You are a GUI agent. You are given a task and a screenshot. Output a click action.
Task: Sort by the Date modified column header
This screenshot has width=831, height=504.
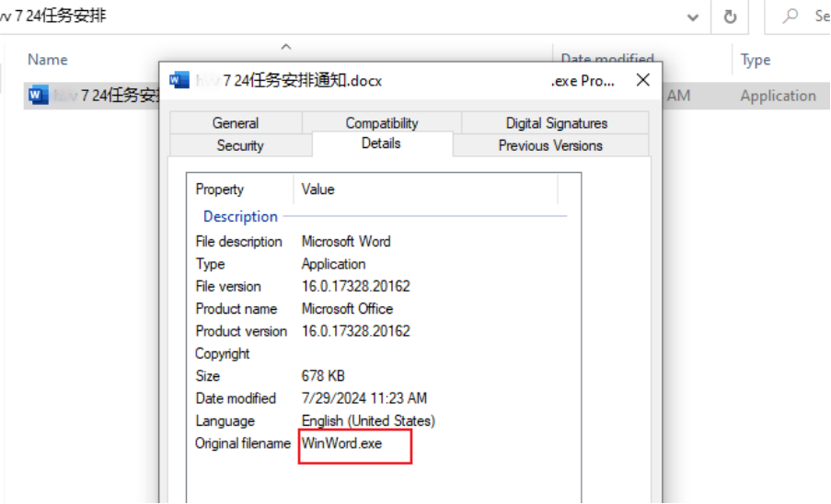(x=607, y=57)
